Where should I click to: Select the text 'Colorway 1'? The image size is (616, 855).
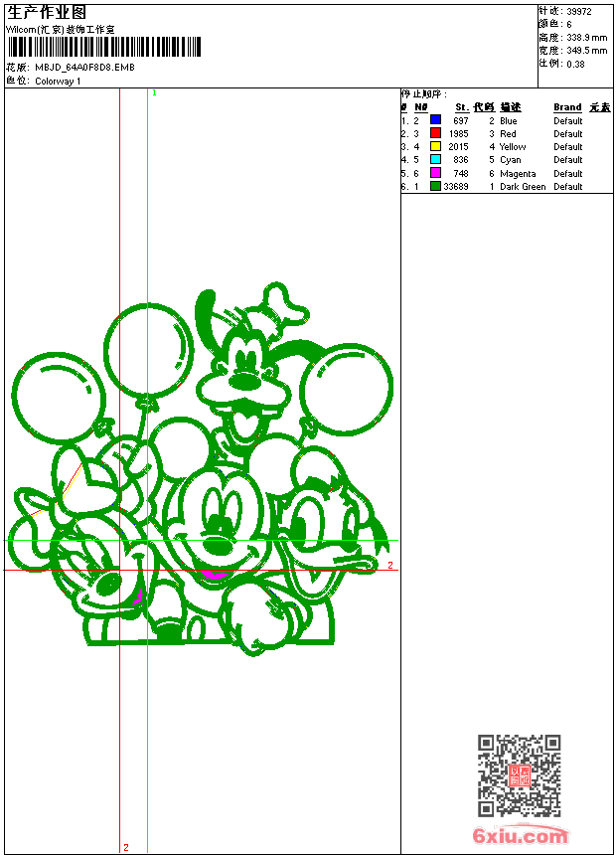coord(58,82)
